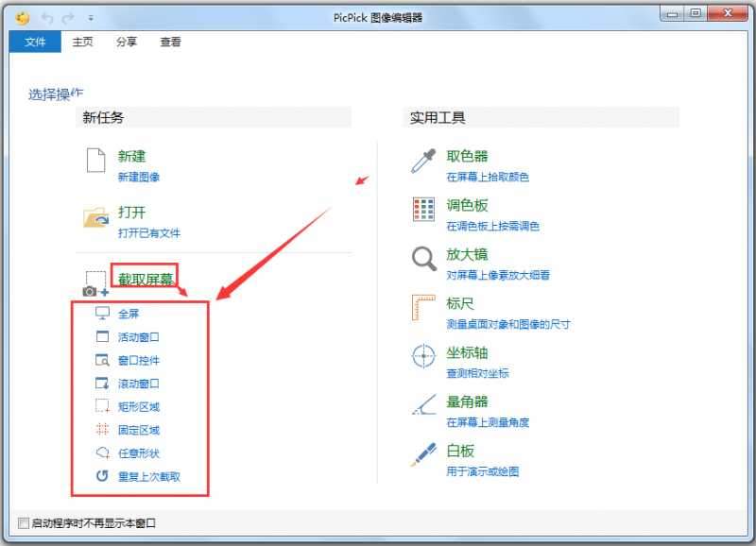Enable 'do not show this window at startup' checkbox
The image size is (756, 546).
(x=25, y=523)
